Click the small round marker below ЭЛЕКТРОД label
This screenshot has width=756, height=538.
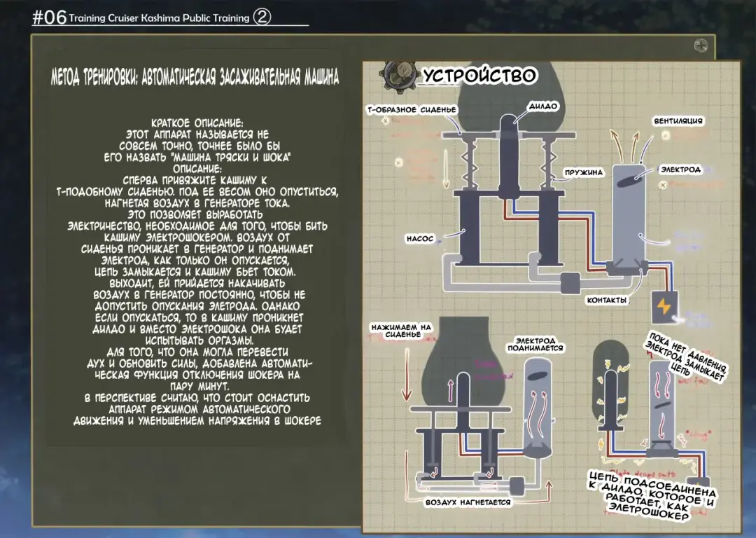pyautogui.click(x=663, y=184)
